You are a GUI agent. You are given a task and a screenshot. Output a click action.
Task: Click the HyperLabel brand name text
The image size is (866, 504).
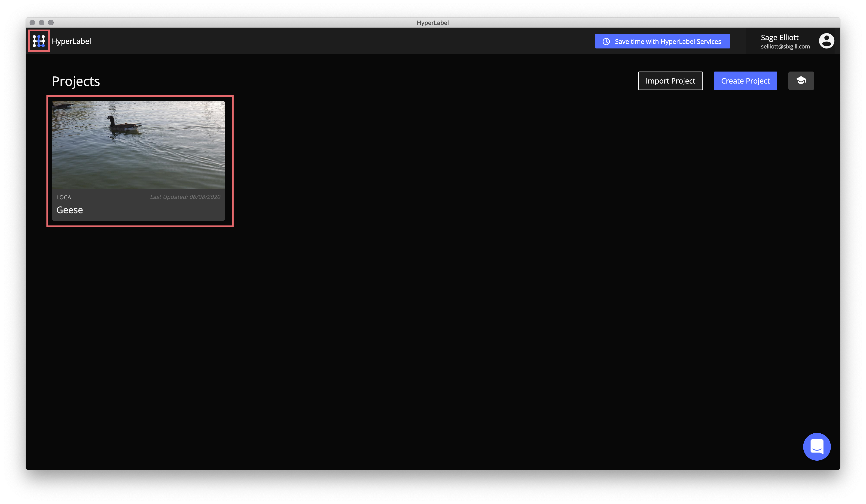click(x=71, y=41)
